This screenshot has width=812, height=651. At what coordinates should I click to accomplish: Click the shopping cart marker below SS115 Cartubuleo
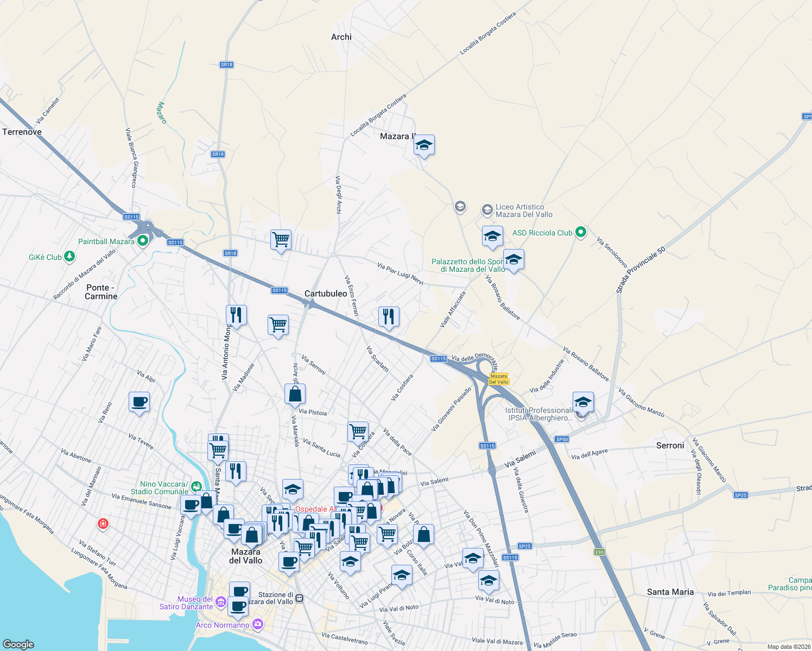click(278, 325)
